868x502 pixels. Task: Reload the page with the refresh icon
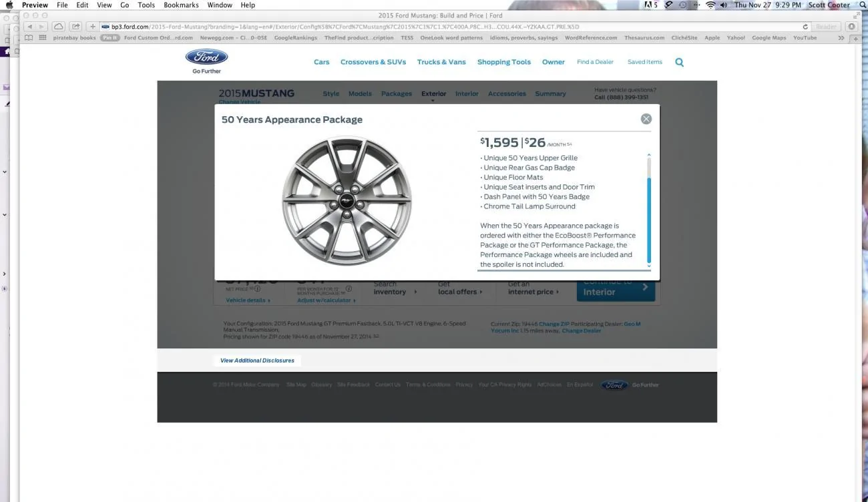(x=805, y=27)
